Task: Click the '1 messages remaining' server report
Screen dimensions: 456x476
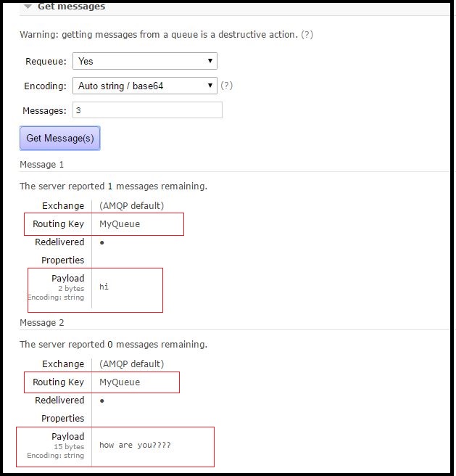Action: (x=113, y=186)
